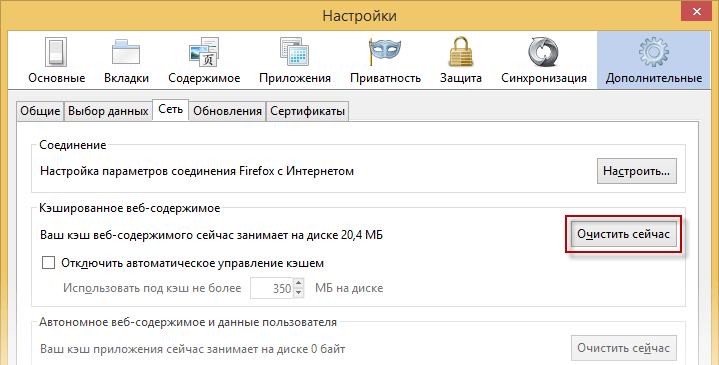Increase cache size with stepper up arrow
This screenshot has height=365, width=719.
(x=299, y=283)
